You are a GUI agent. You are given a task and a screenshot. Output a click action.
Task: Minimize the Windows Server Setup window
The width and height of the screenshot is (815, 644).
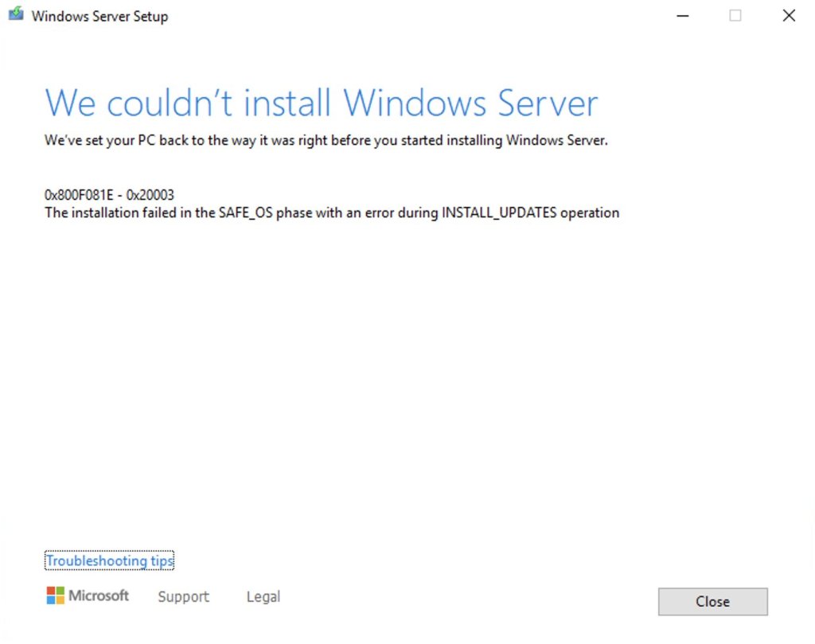682,16
